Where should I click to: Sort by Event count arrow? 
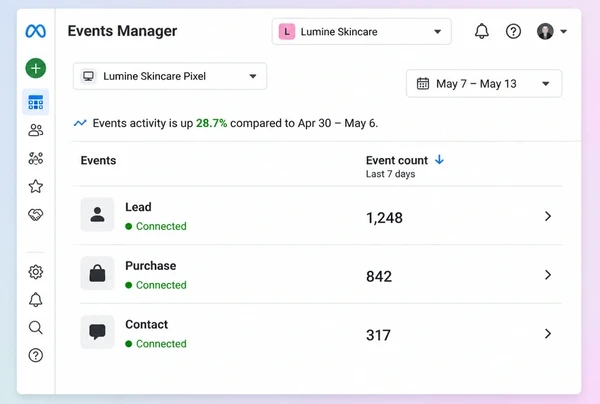click(439, 160)
